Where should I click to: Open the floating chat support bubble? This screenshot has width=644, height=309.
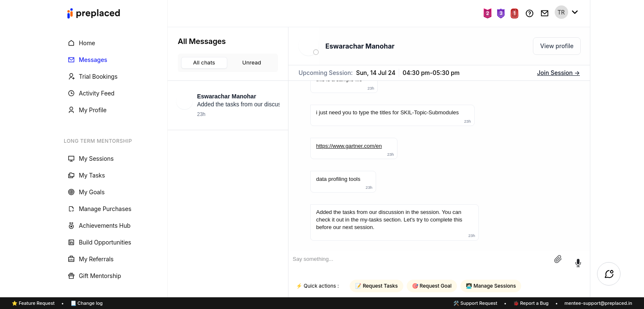click(609, 274)
